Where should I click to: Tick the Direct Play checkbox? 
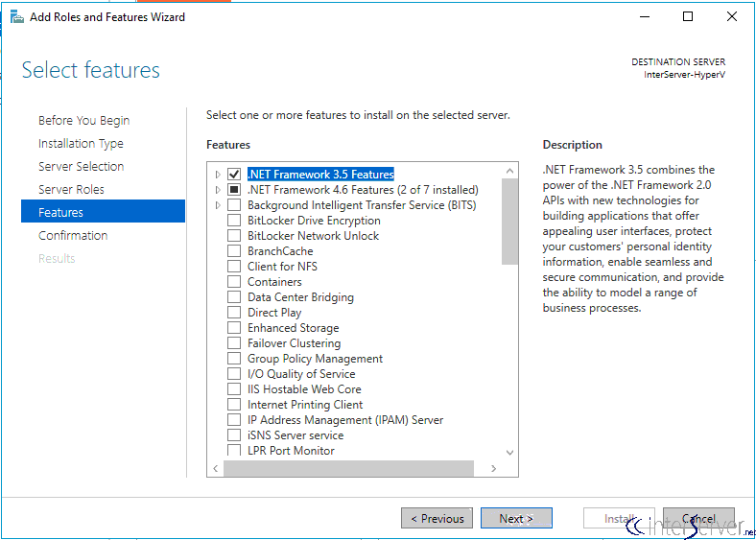[x=234, y=313]
